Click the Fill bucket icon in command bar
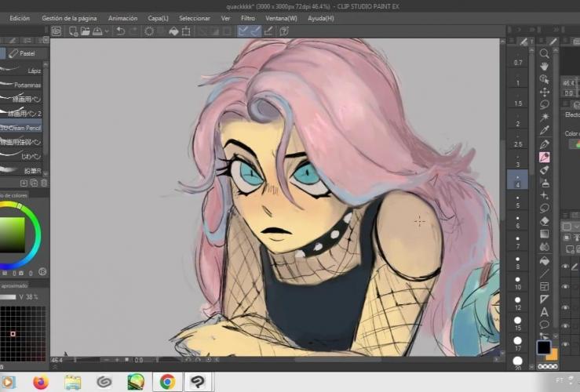Screen dimensions: 580x392 (x=173, y=31)
